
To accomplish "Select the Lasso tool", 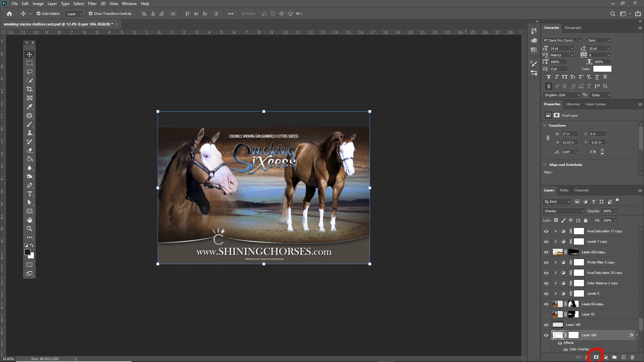I will pyautogui.click(x=30, y=72).
